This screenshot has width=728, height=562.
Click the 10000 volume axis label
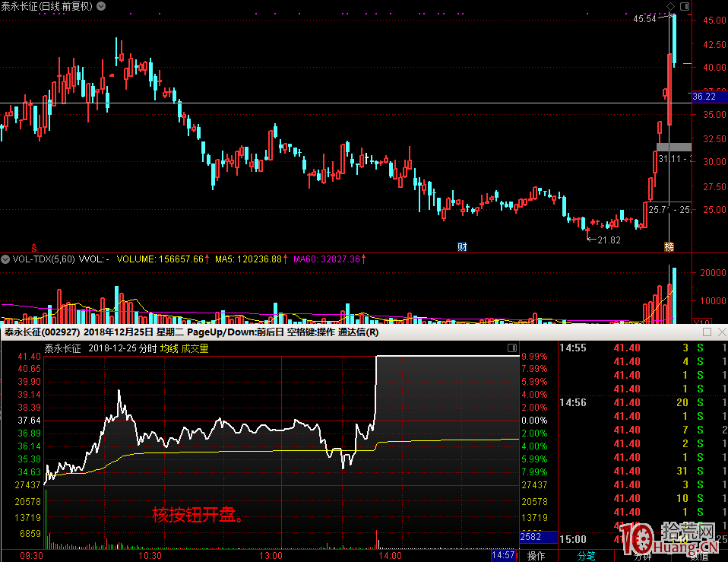(713, 300)
